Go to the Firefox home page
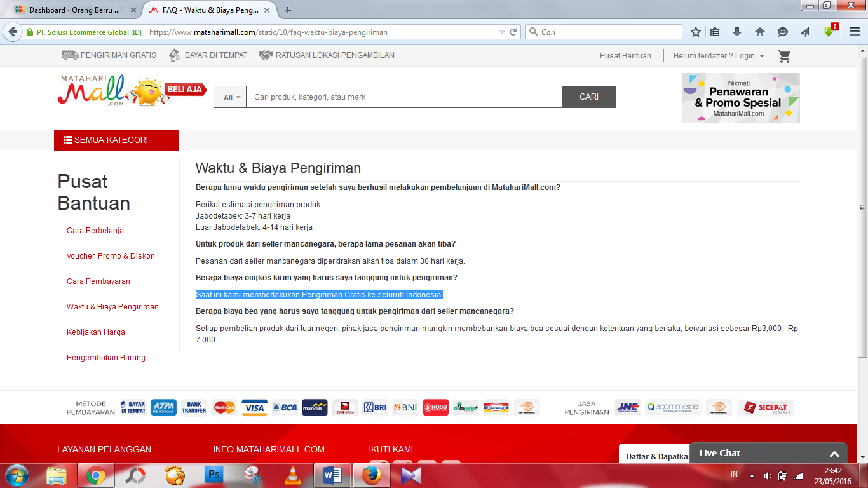868x488 pixels. 760,32
